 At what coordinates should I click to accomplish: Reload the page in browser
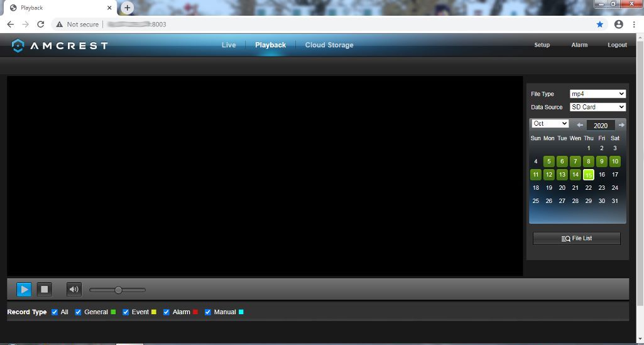[x=40, y=25]
